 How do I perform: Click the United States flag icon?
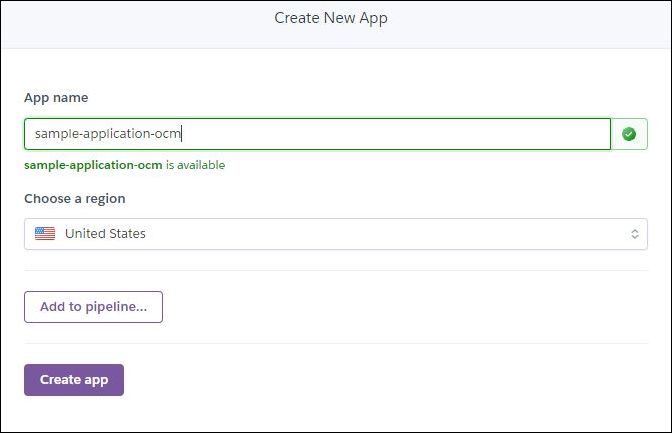coord(45,234)
